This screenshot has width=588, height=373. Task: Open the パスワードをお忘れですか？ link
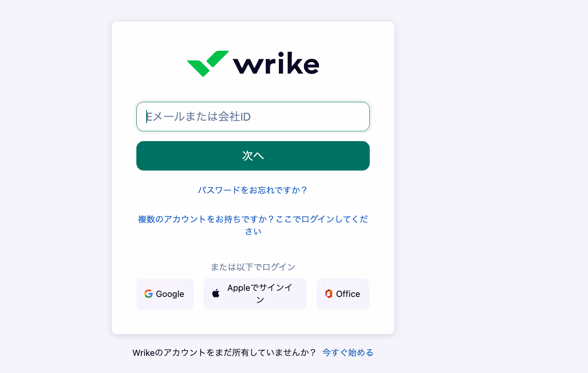[253, 190]
